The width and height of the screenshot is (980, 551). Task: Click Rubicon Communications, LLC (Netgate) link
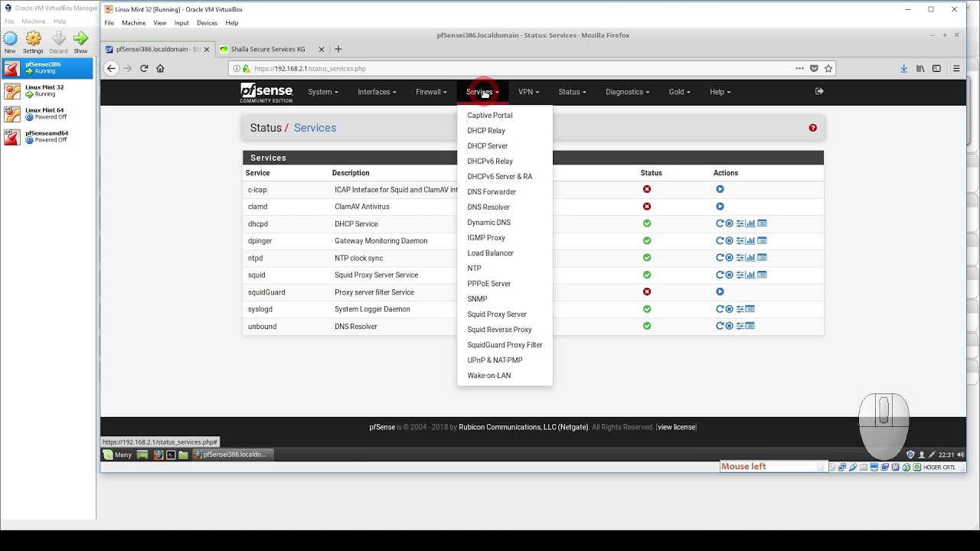[524, 427]
